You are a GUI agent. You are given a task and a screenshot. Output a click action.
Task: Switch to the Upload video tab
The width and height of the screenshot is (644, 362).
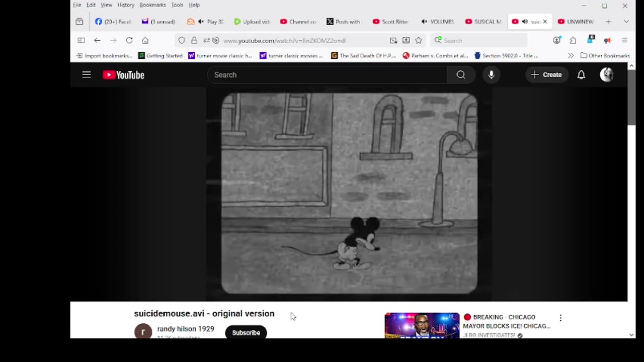pos(252,22)
